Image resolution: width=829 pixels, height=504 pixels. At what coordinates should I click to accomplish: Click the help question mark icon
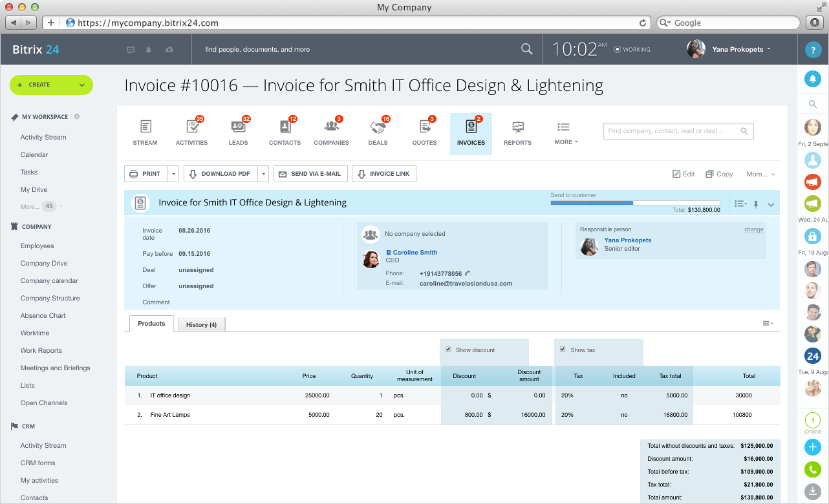(x=812, y=50)
